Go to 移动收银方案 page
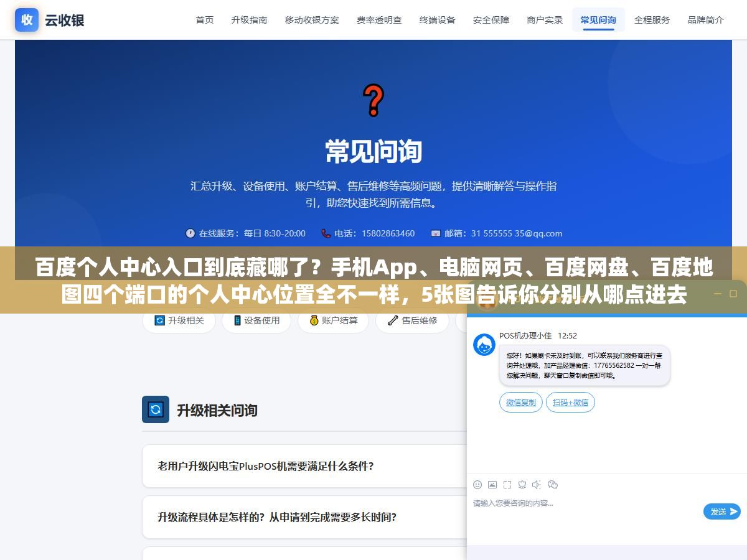The image size is (747, 560). pyautogui.click(x=312, y=20)
